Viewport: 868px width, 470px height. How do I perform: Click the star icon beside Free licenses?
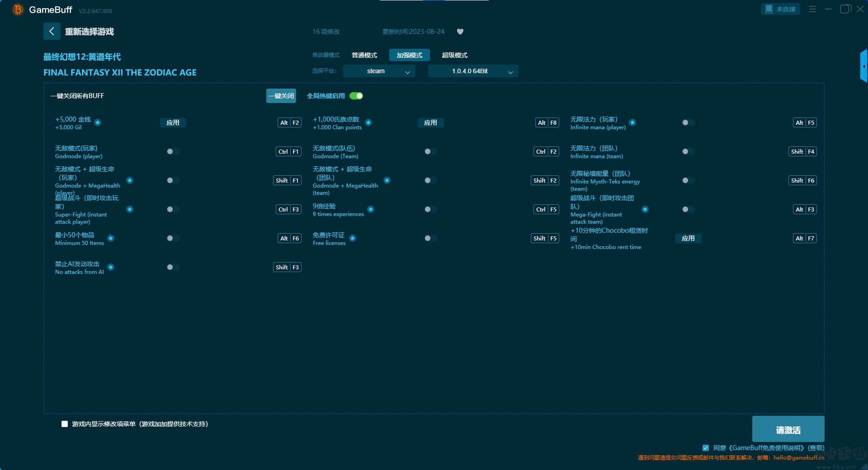[353, 238]
